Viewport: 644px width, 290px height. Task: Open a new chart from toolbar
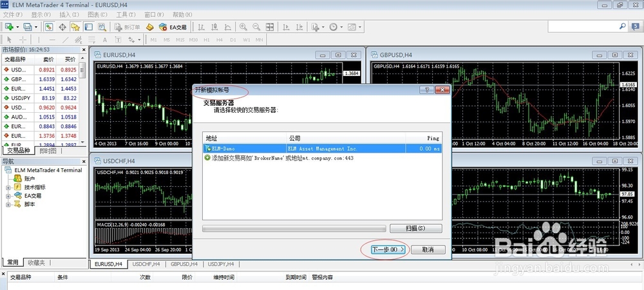point(9,27)
